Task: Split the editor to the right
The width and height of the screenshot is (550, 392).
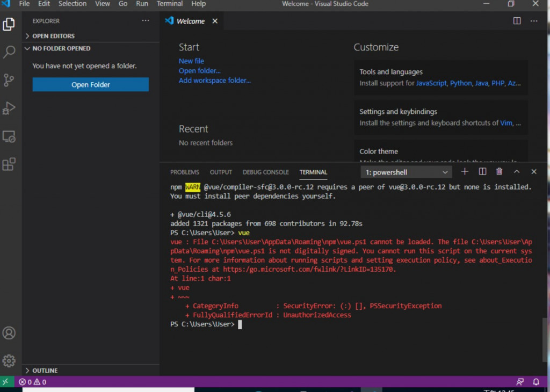Action: pos(517,21)
